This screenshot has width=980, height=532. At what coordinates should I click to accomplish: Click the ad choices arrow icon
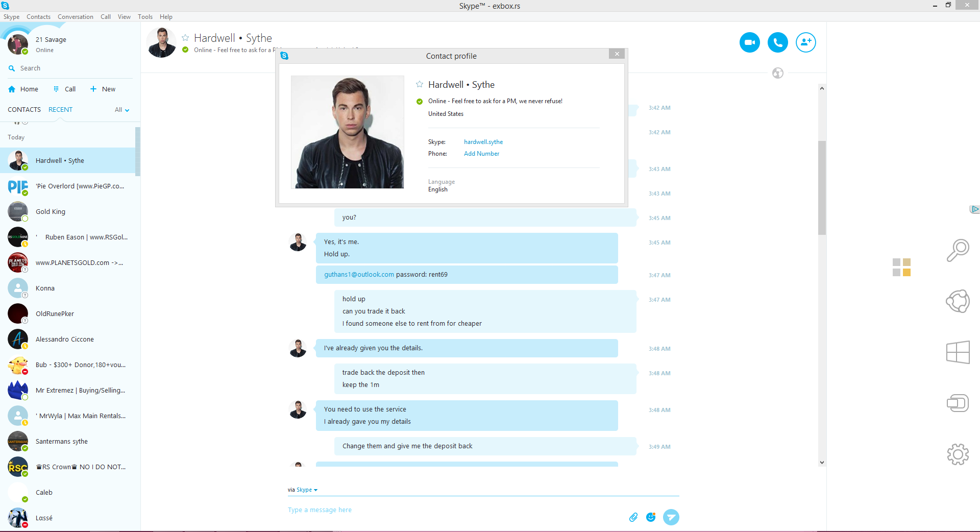(x=974, y=209)
